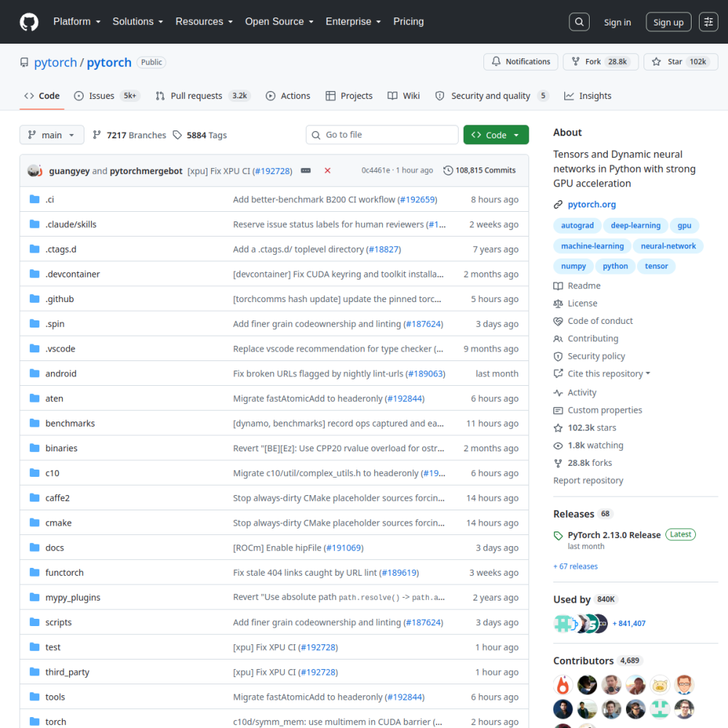This screenshot has height=728, width=728.
Task: Click the Go to file search field
Action: [381, 135]
